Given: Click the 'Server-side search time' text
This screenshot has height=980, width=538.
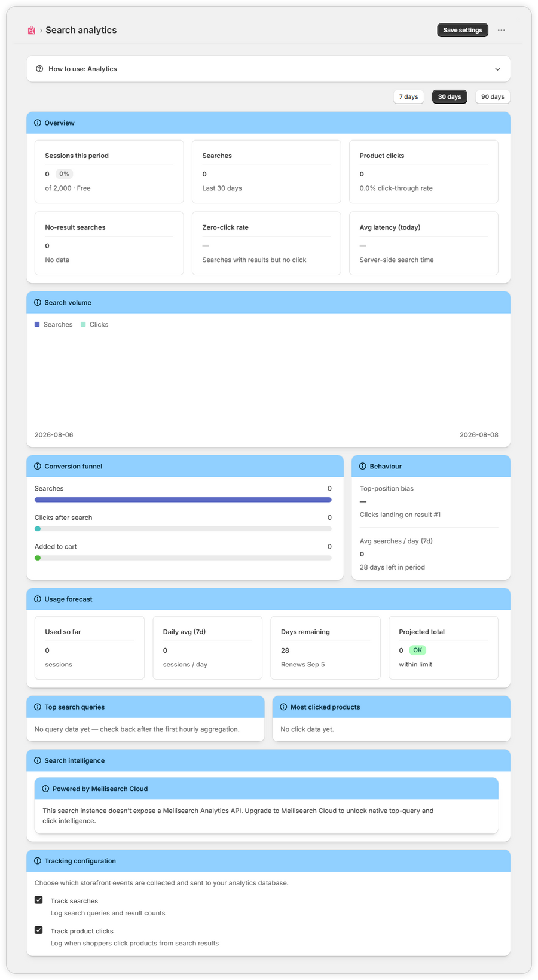Looking at the screenshot, I should (396, 260).
